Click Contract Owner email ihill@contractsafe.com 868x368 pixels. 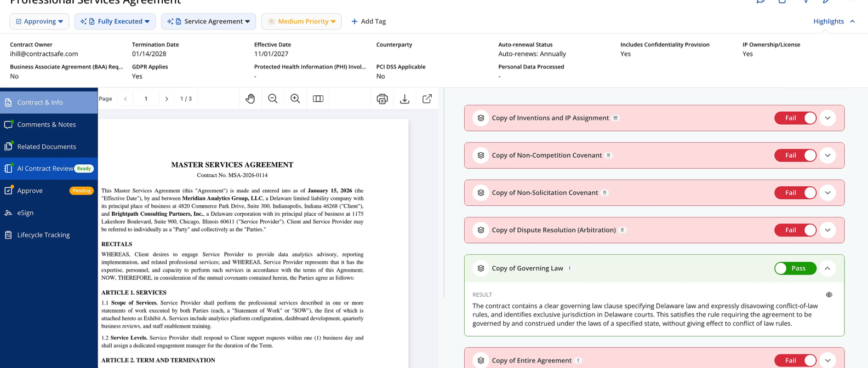tap(44, 54)
